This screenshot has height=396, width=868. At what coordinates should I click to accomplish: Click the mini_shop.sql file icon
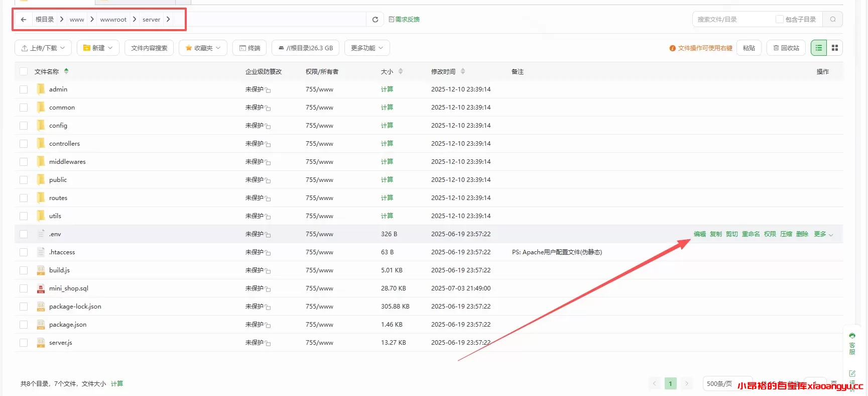[41, 288]
